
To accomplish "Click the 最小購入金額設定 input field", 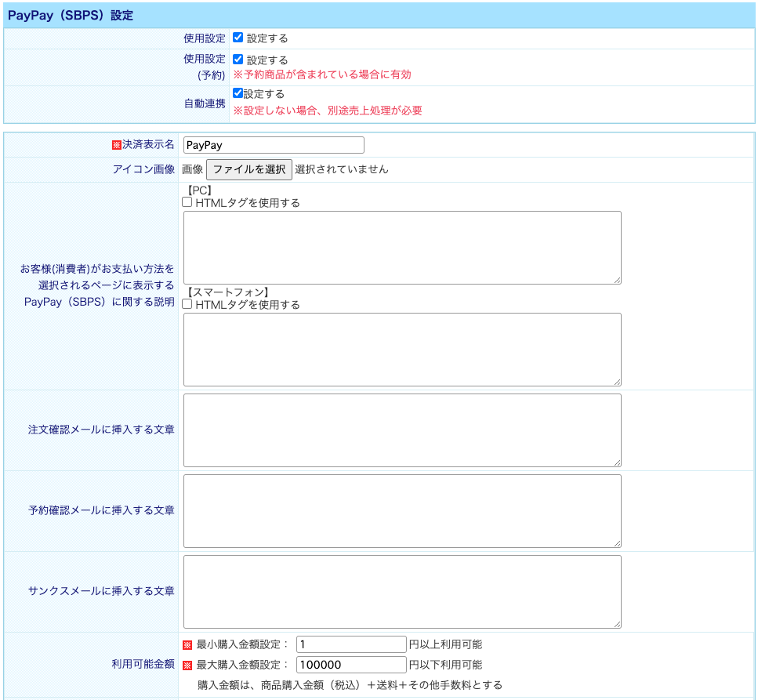I will tap(351, 644).
